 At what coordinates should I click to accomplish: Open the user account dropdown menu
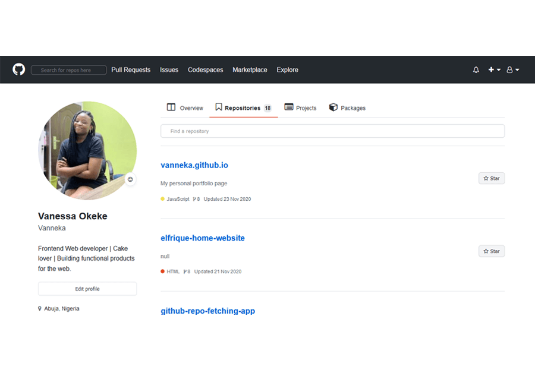[512, 69]
